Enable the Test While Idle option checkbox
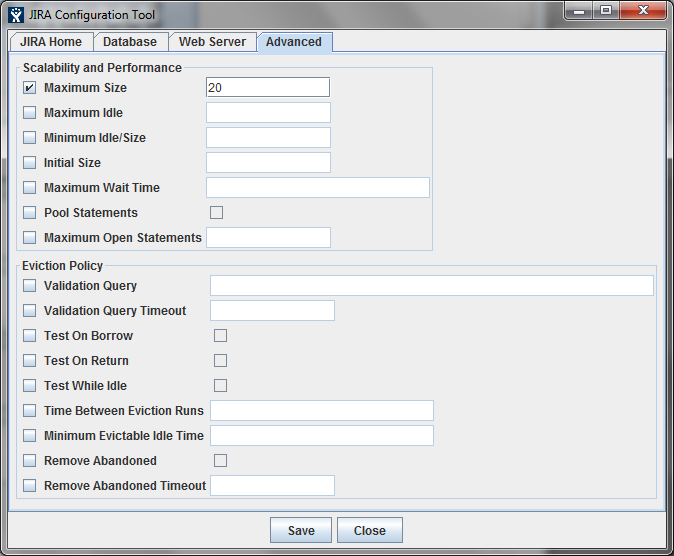 tap(29, 385)
